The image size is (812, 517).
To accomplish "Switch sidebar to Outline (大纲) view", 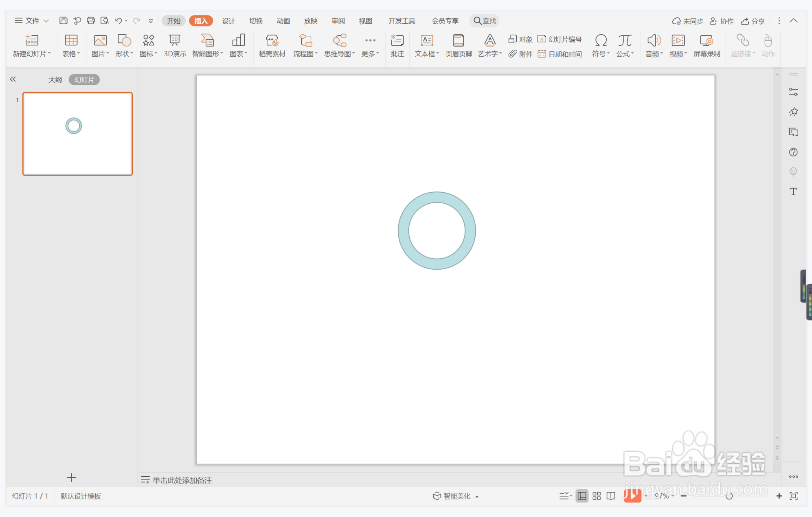I will (55, 79).
